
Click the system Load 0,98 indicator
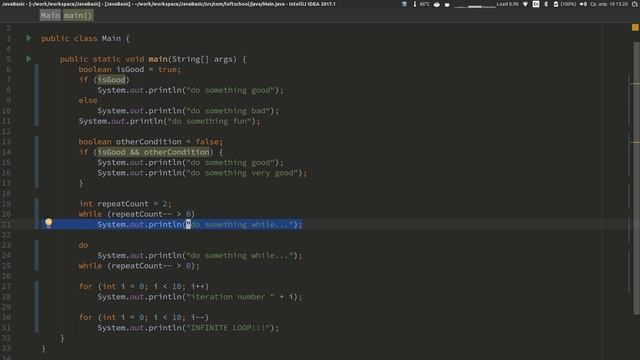pyautogui.click(x=507, y=4)
